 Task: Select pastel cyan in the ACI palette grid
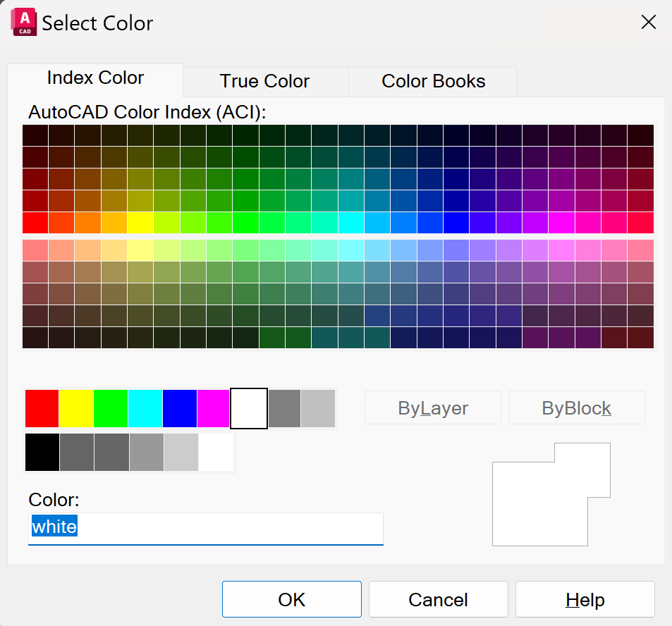click(351, 250)
